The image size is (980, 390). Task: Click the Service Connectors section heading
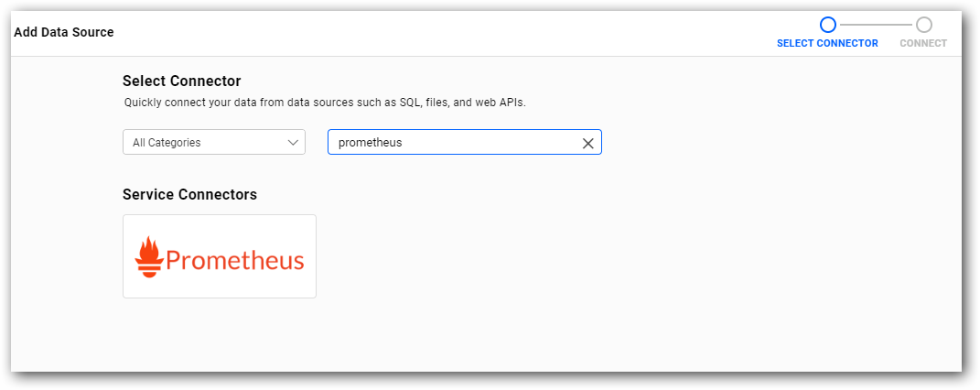coord(190,194)
